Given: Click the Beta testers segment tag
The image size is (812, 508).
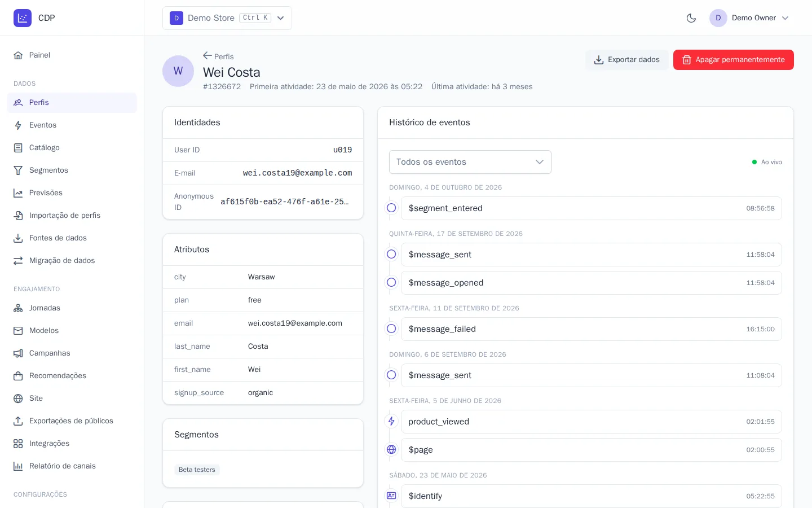Looking at the screenshot, I should [197, 470].
